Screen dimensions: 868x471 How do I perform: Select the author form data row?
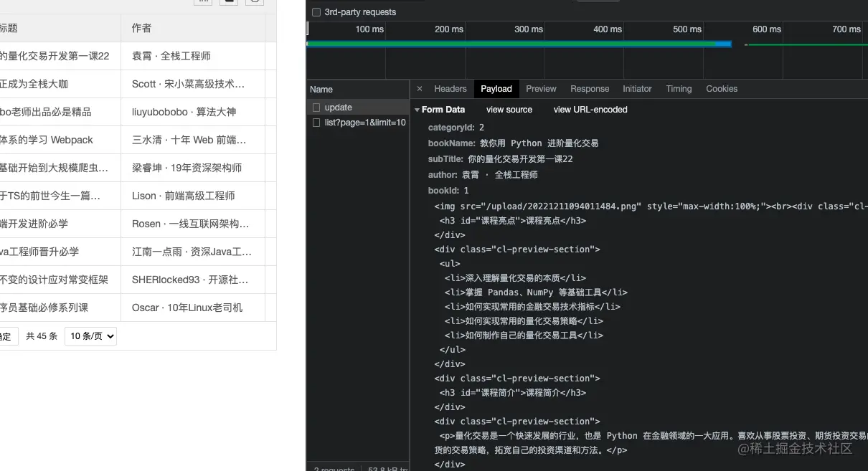tap(483, 175)
